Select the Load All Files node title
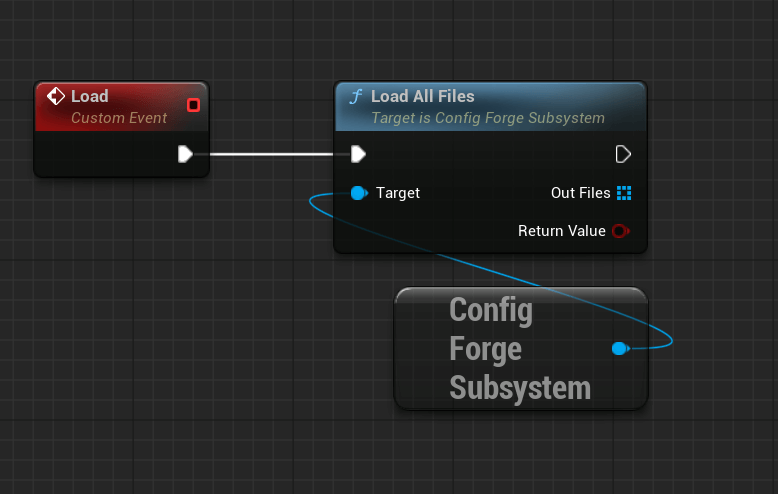 coord(422,96)
